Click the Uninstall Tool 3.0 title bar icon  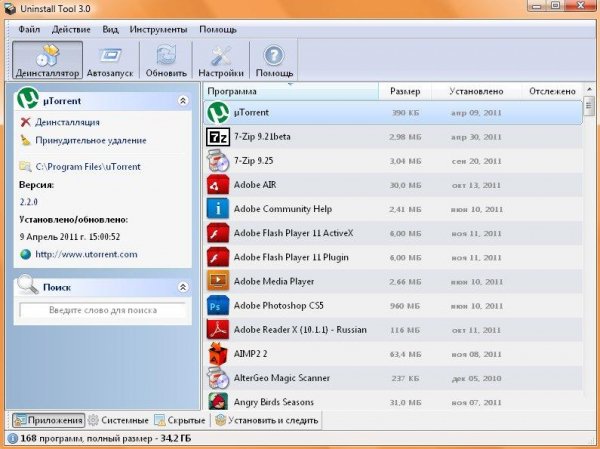tap(9, 8)
